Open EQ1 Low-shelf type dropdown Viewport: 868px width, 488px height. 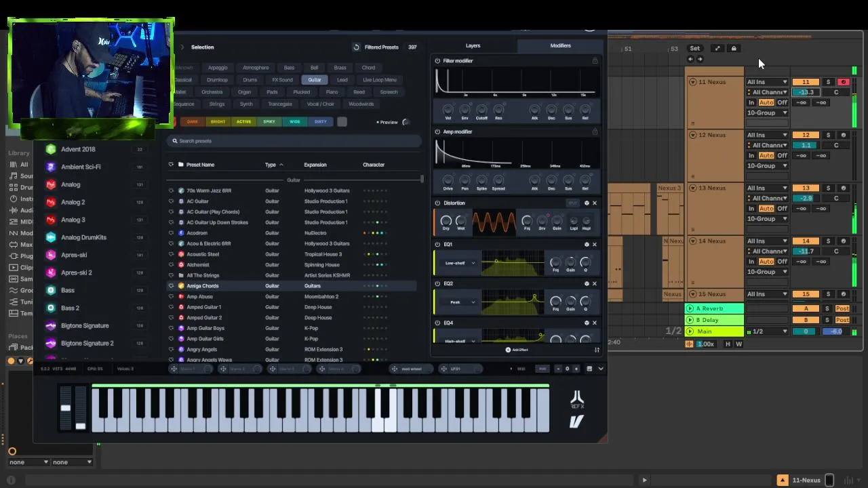pyautogui.click(x=459, y=263)
